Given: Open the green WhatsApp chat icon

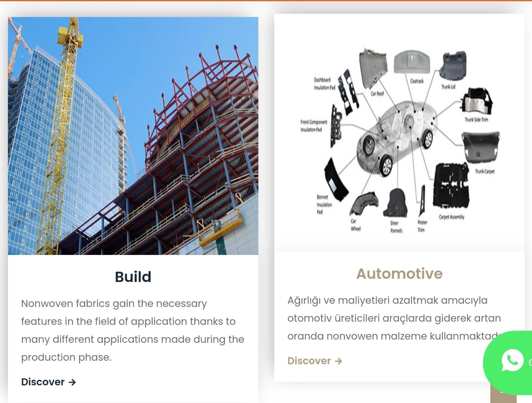Looking at the screenshot, I should point(512,360).
